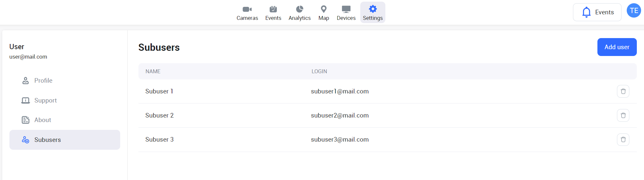
Task: Open the Map view
Action: point(323,13)
